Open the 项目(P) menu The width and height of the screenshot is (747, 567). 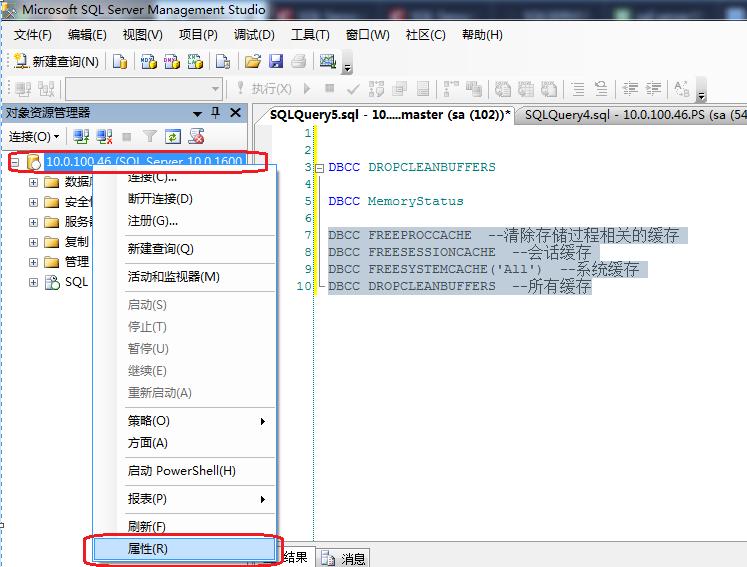[198, 35]
